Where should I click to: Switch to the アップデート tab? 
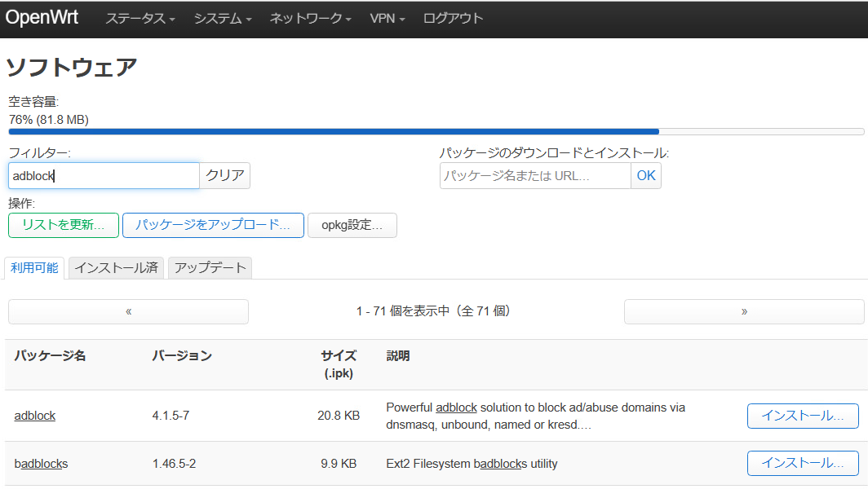tap(210, 268)
